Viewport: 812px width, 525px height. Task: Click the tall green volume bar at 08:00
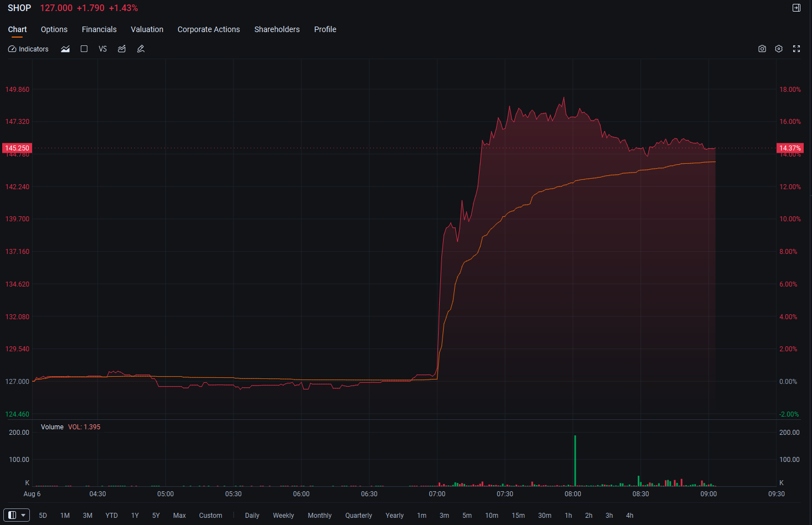pyautogui.click(x=575, y=461)
